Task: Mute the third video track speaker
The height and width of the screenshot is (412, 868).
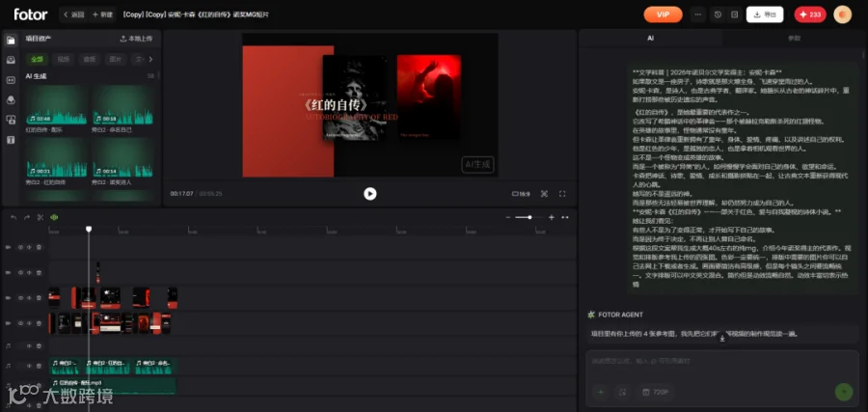Action: (x=30, y=298)
